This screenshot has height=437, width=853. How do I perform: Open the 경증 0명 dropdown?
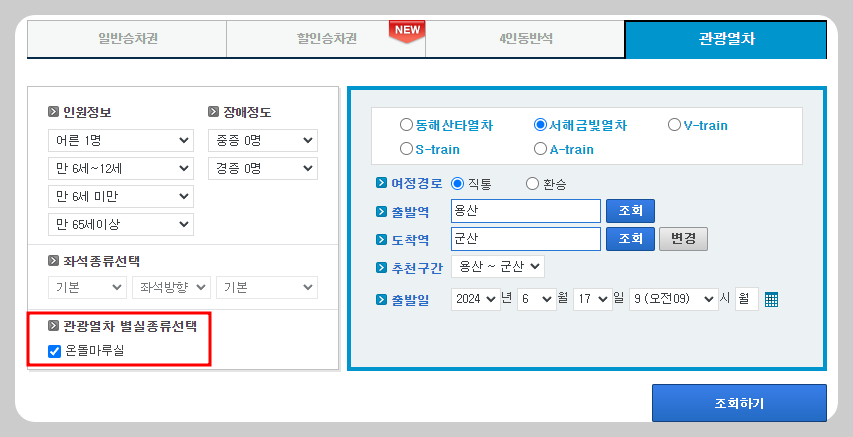tap(263, 168)
